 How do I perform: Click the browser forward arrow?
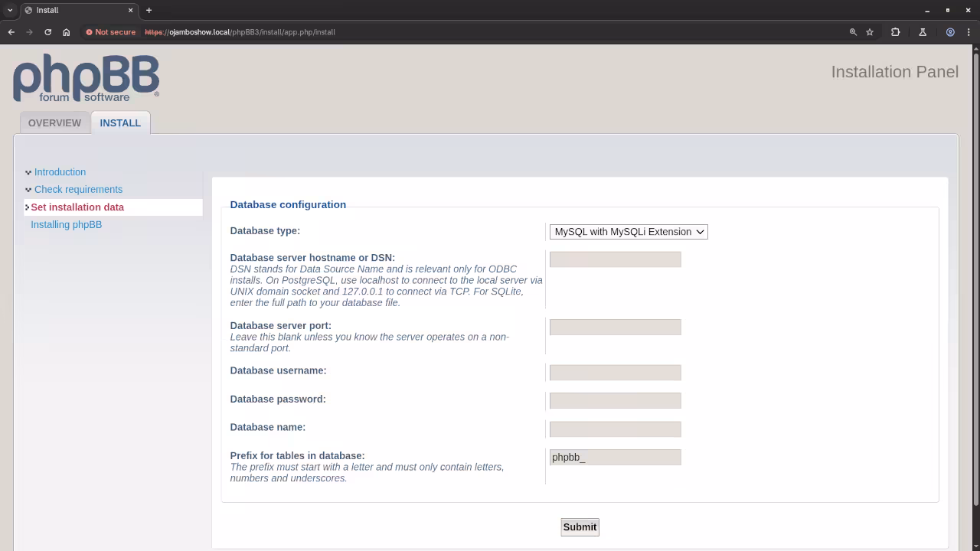click(x=29, y=32)
